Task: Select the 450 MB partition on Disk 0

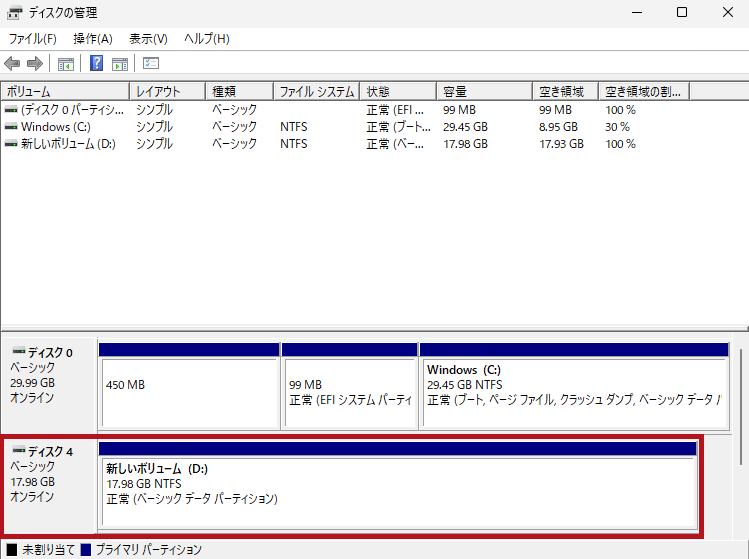Action: click(189, 385)
